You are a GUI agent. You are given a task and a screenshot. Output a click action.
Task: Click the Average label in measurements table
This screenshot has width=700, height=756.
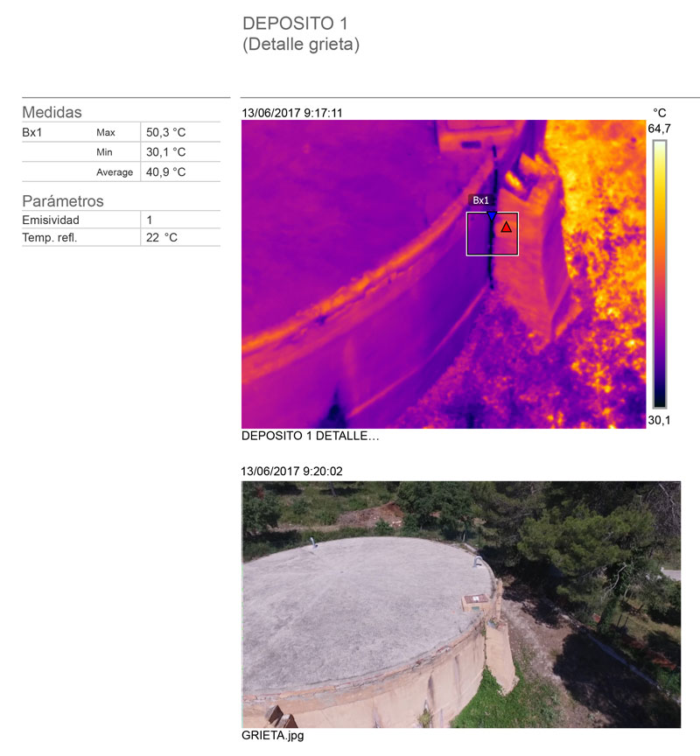(115, 172)
